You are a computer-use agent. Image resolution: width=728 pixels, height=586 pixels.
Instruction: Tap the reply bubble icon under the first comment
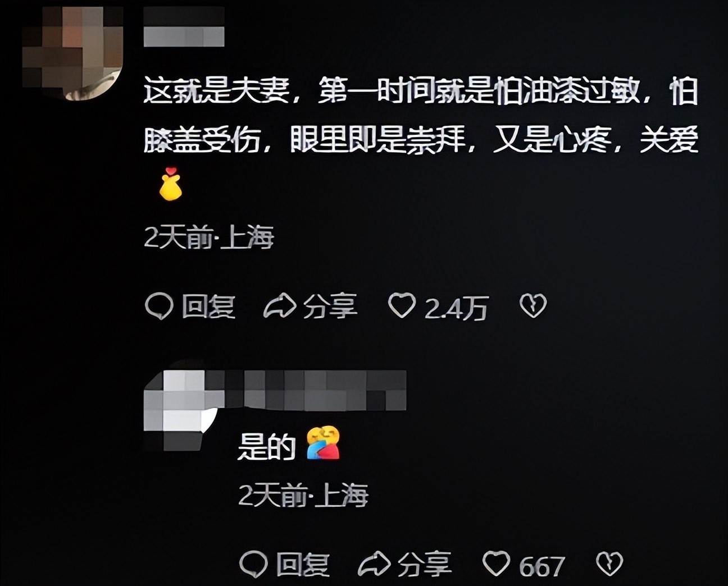(159, 306)
